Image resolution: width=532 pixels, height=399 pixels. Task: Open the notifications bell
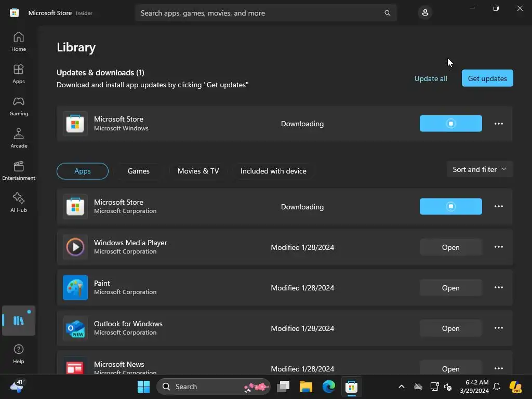tap(497, 387)
